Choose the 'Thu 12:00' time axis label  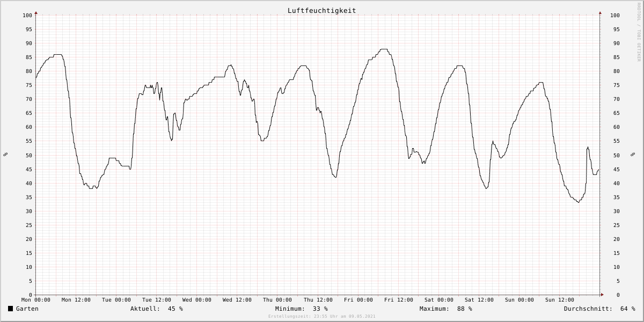[x=318, y=300]
